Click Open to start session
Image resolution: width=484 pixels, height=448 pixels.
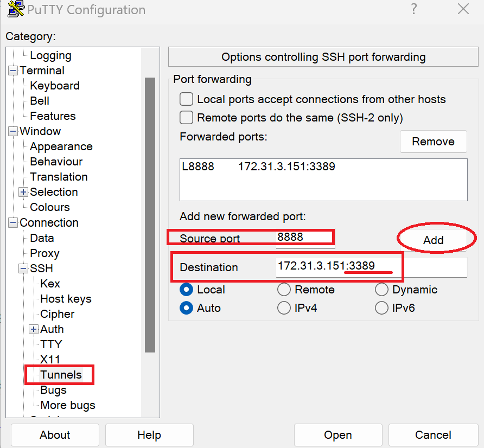pyautogui.click(x=338, y=435)
